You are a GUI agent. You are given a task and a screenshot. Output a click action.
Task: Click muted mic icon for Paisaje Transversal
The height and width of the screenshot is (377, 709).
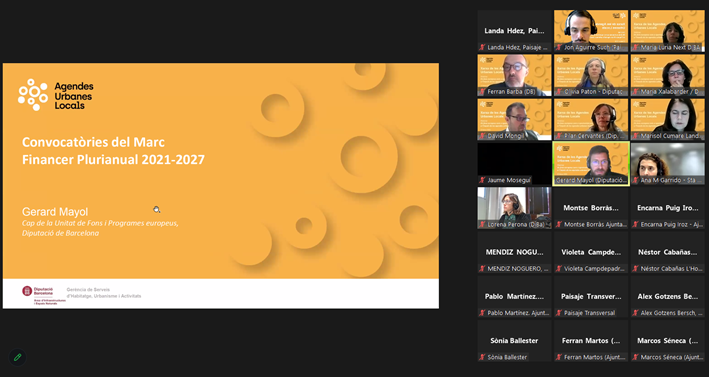point(559,313)
